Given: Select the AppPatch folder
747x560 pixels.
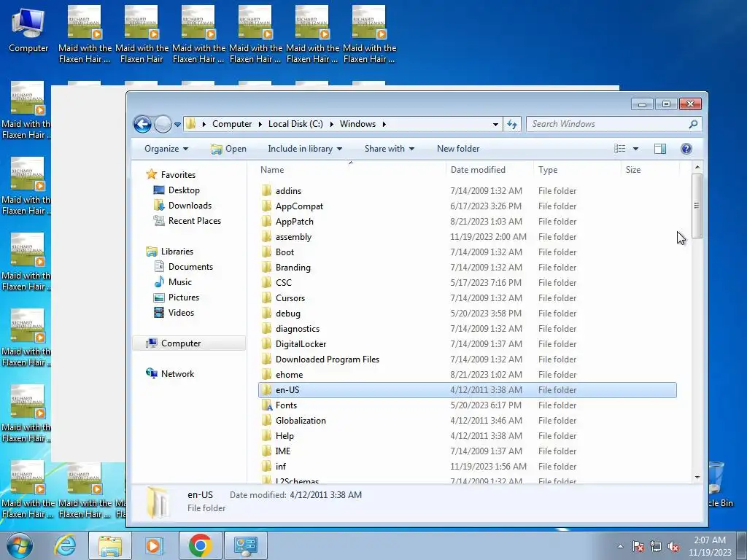Looking at the screenshot, I should [x=295, y=222].
